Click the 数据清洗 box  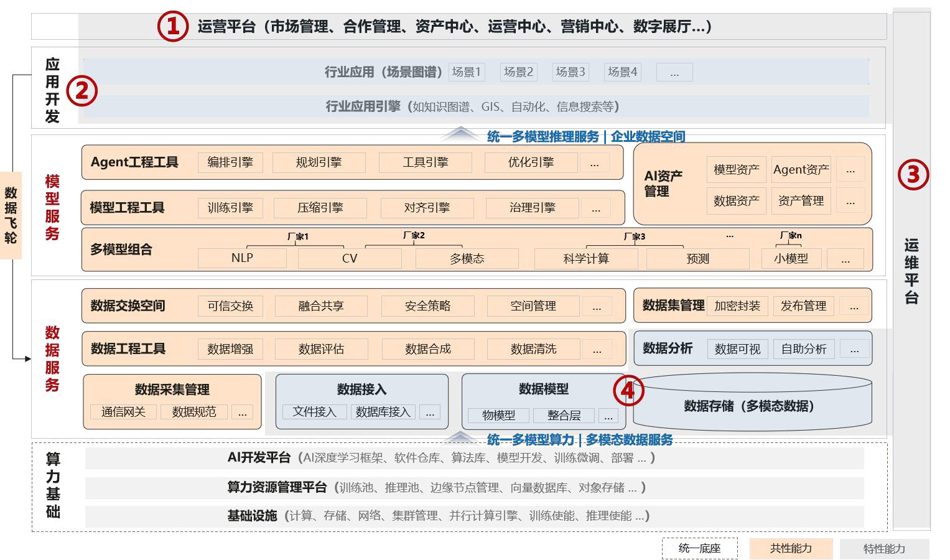(533, 349)
